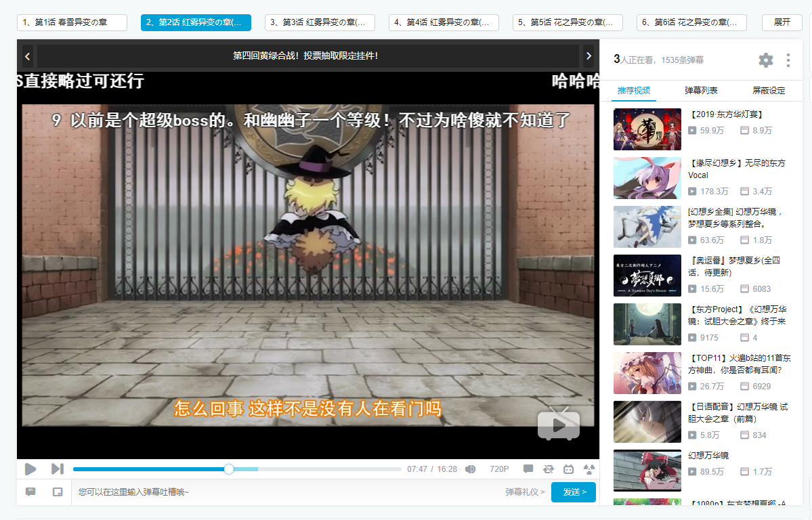This screenshot has width=812, height=520.
Task: Select episode 第2话 红雾异变の章
Action: pos(196,22)
